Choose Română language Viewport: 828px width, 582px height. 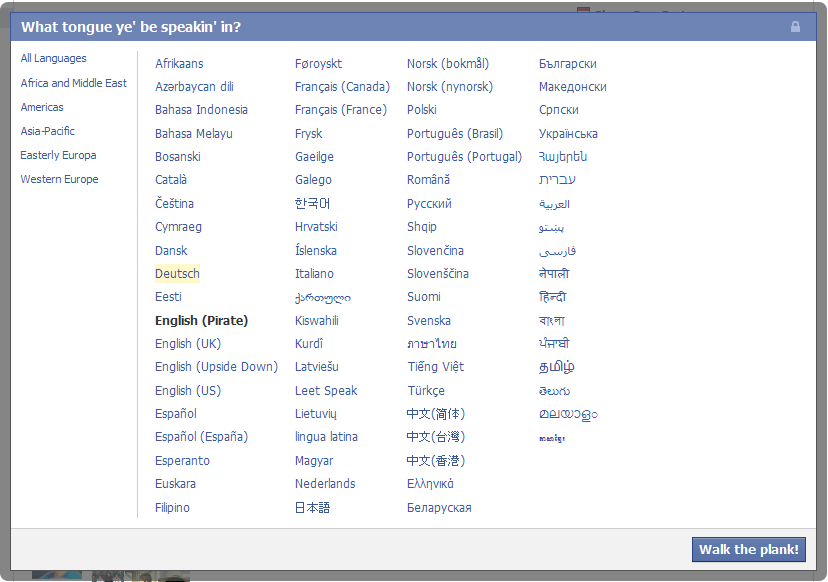[x=428, y=180]
